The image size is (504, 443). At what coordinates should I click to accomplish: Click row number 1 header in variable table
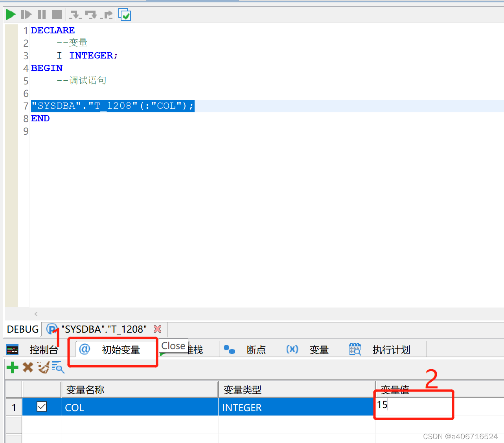pyautogui.click(x=14, y=407)
